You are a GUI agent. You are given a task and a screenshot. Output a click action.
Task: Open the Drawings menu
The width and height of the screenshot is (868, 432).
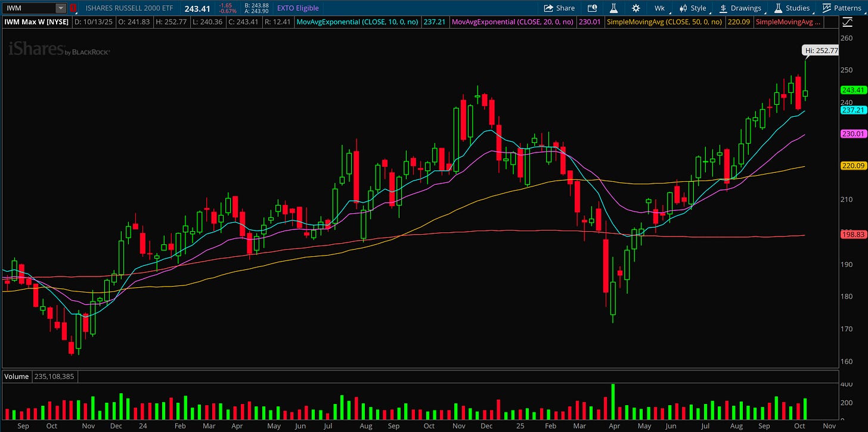740,8
